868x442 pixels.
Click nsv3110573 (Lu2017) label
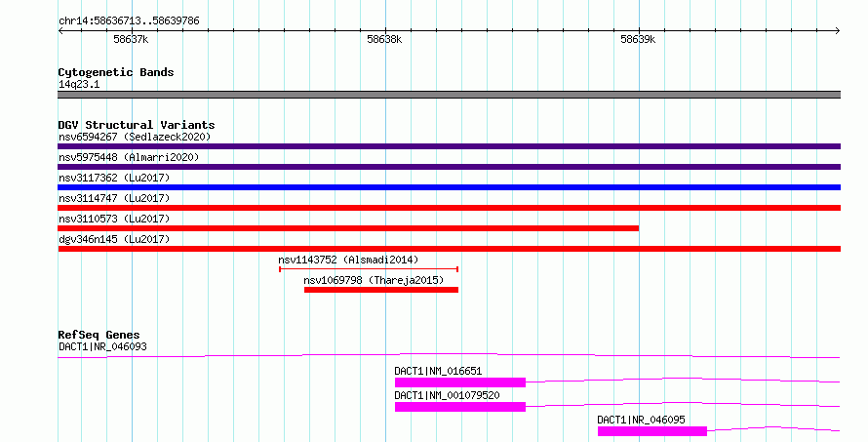click(114, 219)
